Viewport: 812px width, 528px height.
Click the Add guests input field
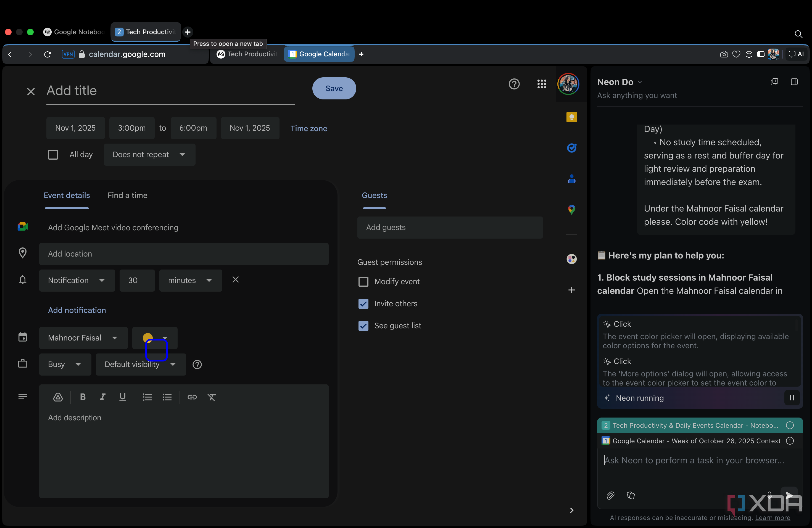pyautogui.click(x=450, y=227)
